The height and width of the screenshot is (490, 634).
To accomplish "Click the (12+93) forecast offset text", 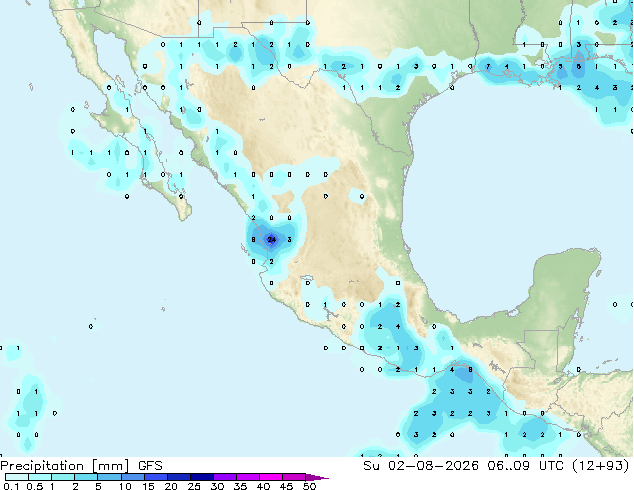I will pos(601,466).
